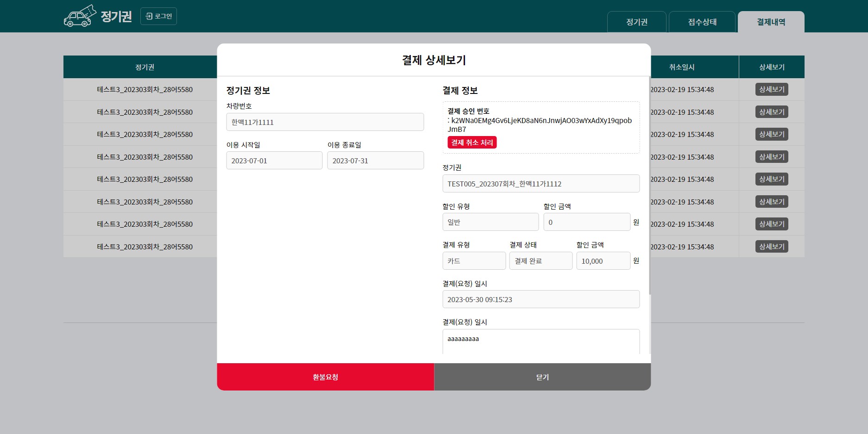
Task: Click the login arrow icon next to 로그인
Action: (149, 16)
